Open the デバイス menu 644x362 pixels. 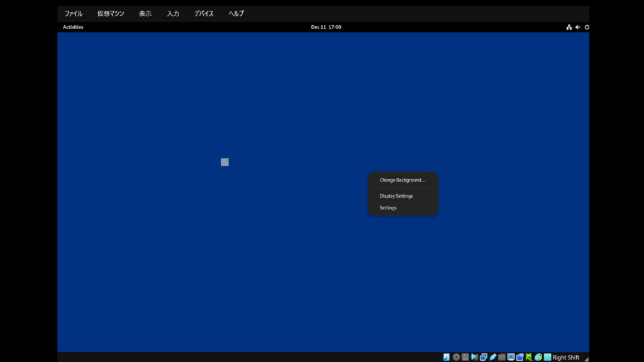point(204,13)
